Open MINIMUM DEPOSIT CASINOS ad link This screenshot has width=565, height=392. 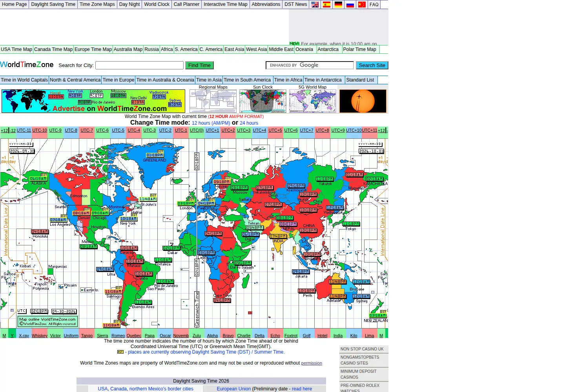(x=358, y=374)
